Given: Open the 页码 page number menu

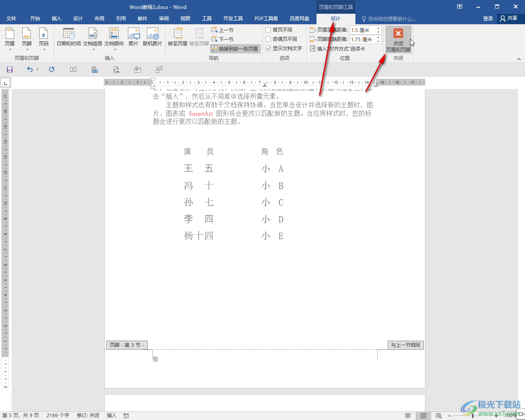Looking at the screenshot, I should point(44,39).
